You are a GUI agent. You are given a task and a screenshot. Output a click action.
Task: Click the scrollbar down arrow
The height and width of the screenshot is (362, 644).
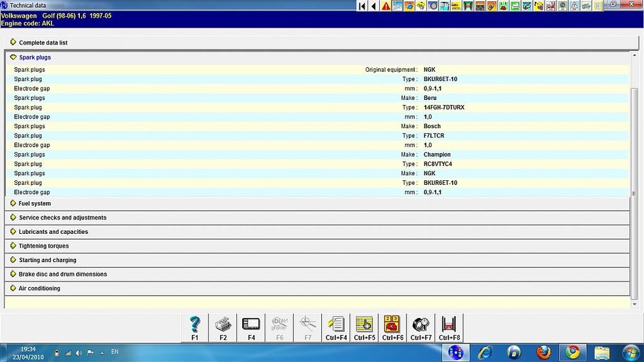[x=634, y=305]
